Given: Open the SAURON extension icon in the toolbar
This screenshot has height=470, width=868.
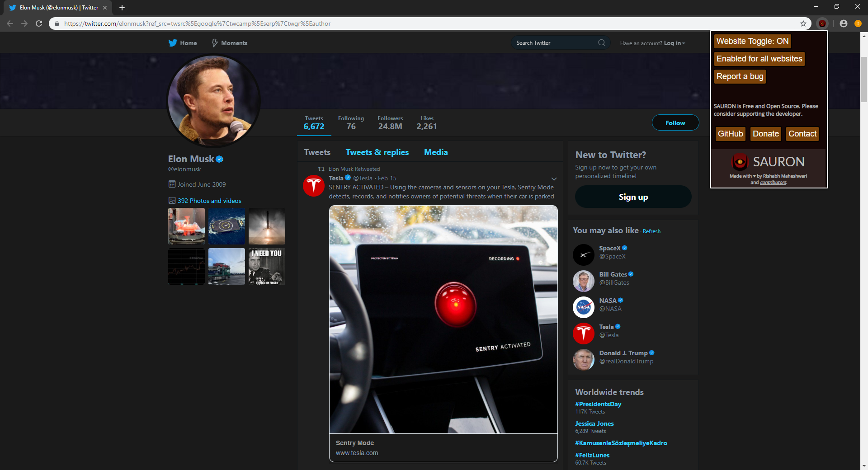Looking at the screenshot, I should coord(822,23).
